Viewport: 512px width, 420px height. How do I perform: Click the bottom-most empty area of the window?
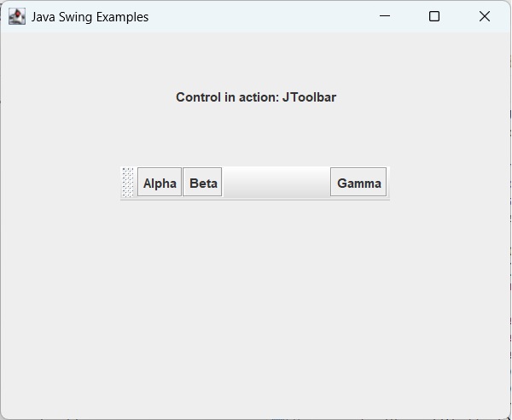point(256,403)
